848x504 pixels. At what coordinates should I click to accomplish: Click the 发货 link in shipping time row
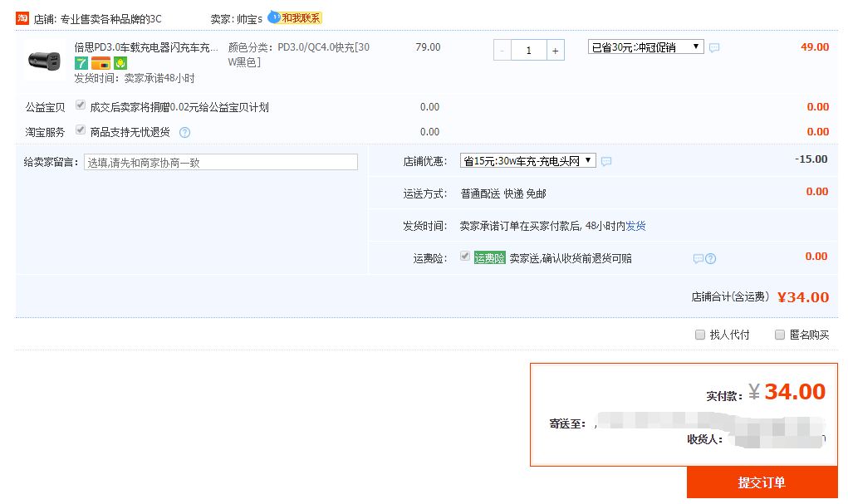[635, 226]
